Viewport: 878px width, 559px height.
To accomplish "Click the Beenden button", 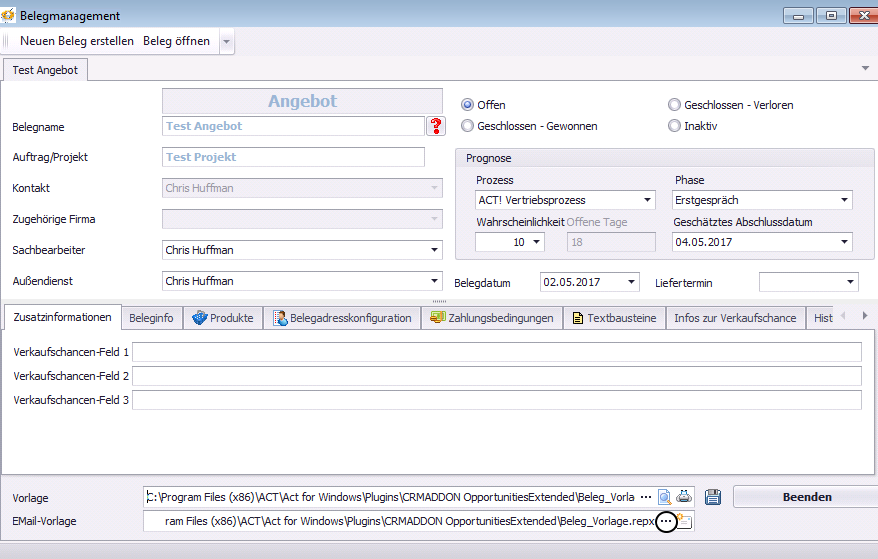I will 806,497.
